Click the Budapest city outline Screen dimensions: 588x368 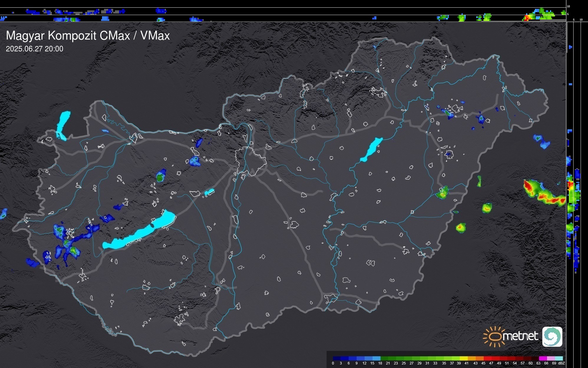pyautogui.click(x=251, y=161)
